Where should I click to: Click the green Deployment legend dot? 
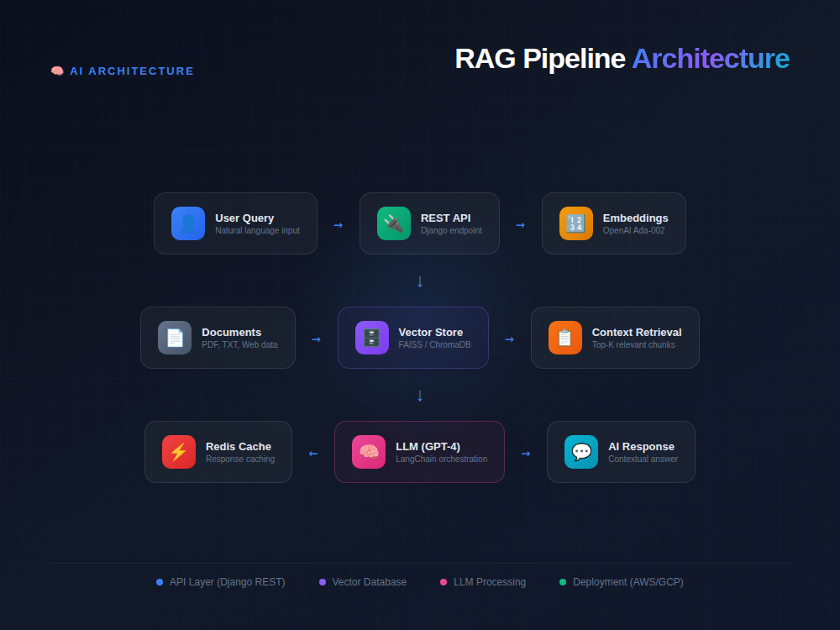pos(563,582)
